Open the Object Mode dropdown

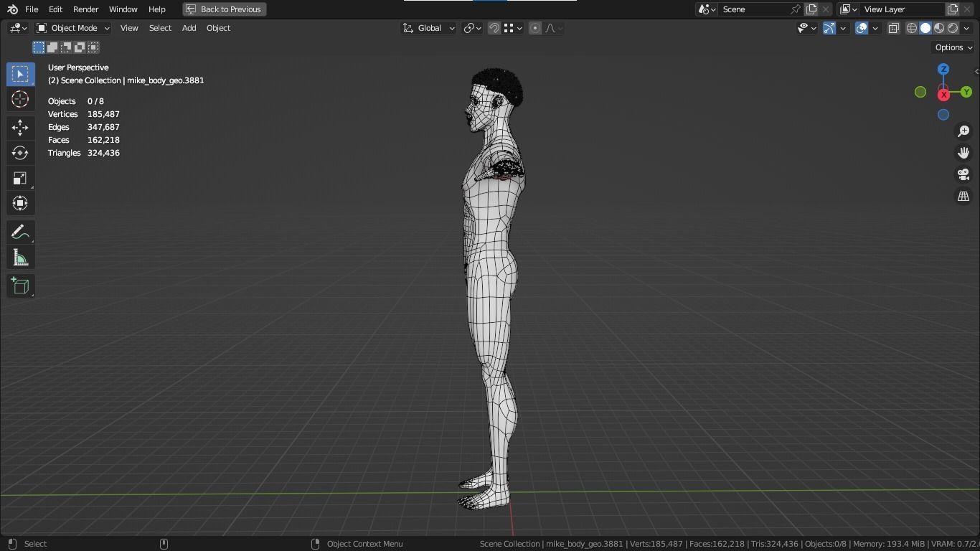point(72,28)
